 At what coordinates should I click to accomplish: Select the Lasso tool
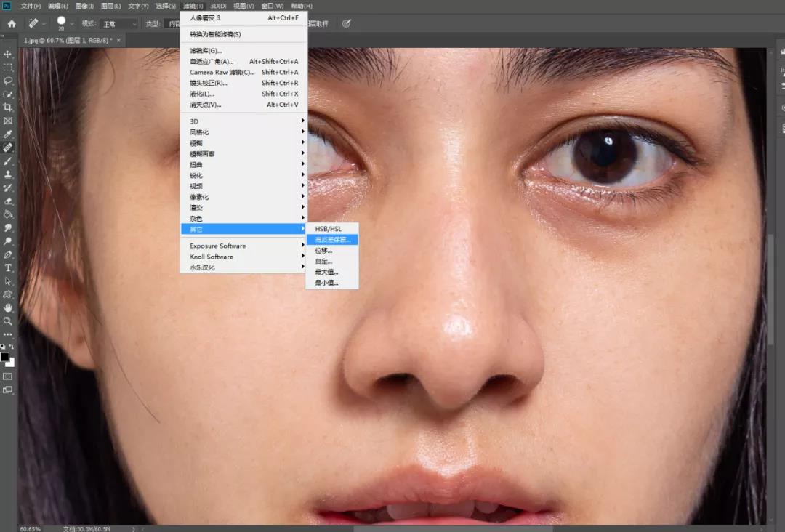8,81
